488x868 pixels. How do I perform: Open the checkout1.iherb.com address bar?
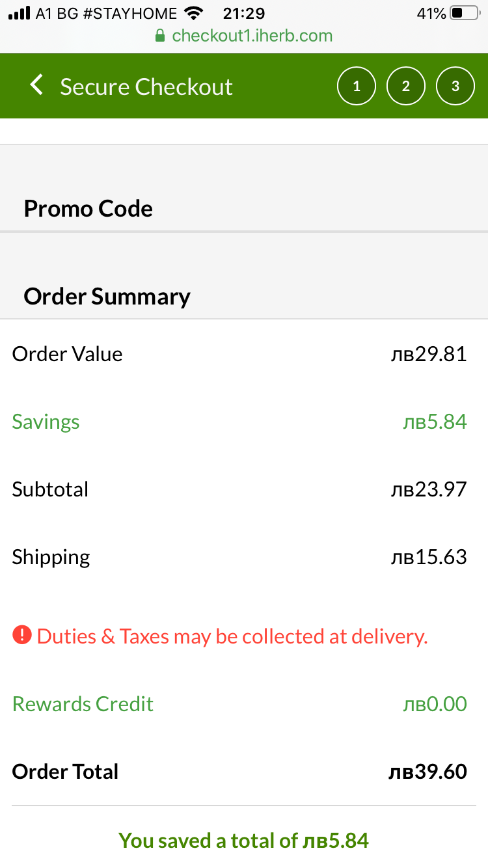[x=251, y=36]
